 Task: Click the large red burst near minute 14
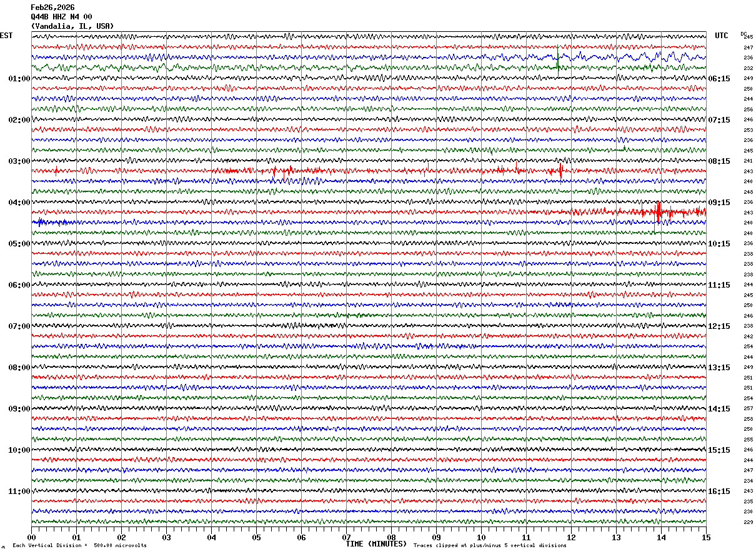click(x=659, y=212)
